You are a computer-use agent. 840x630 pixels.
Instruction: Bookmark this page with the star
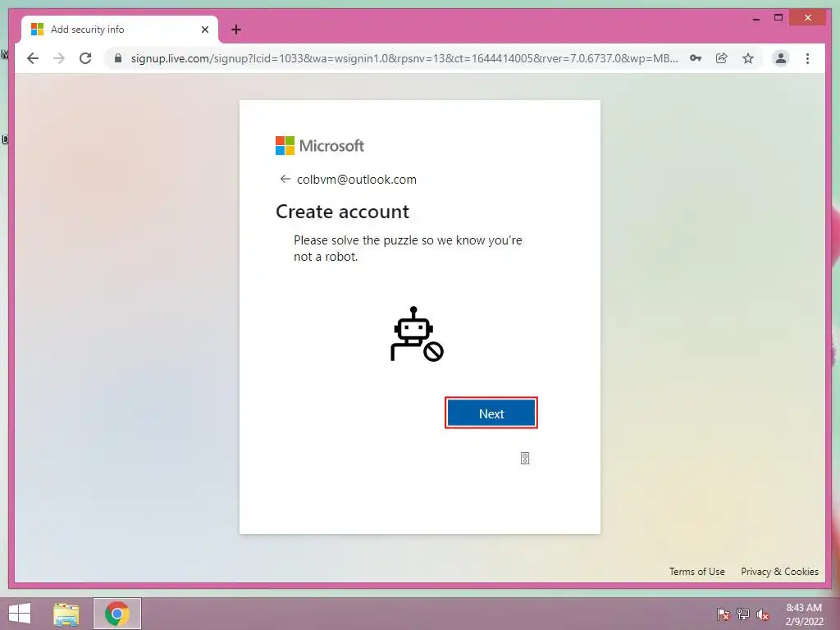pos(748,58)
